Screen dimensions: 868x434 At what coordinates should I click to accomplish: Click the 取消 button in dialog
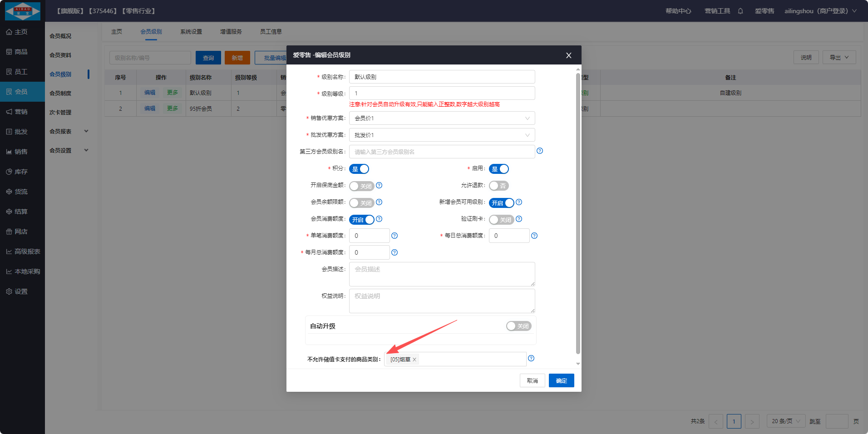[532, 380]
